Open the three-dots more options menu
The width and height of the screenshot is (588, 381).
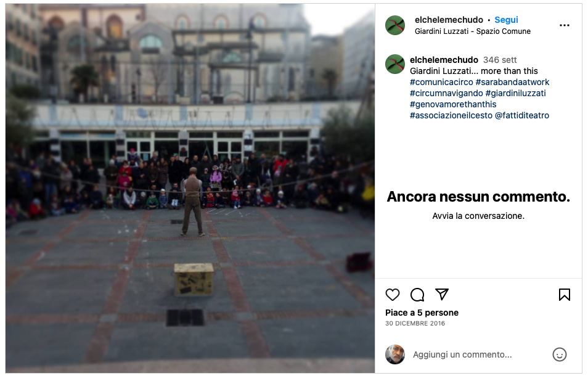(x=565, y=25)
